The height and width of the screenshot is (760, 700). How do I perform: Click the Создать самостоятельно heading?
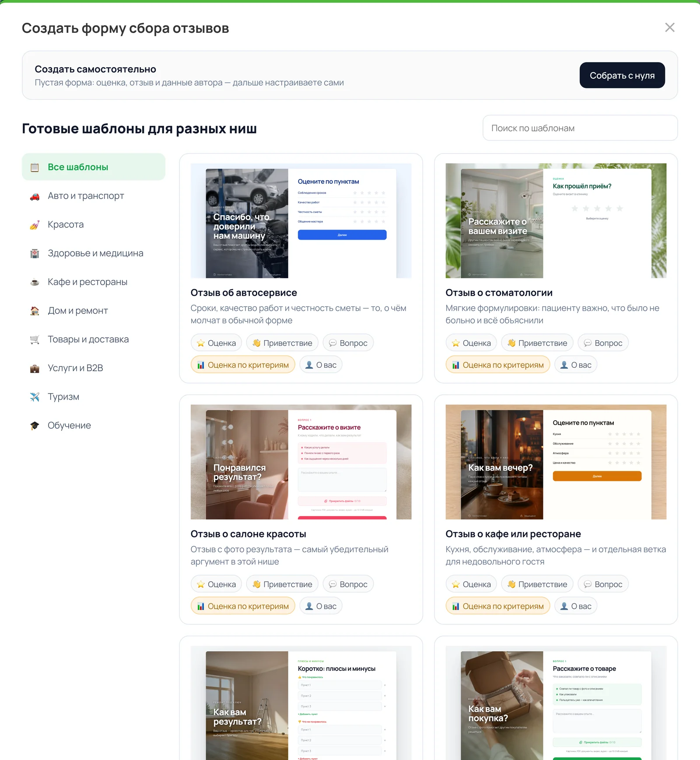click(x=95, y=69)
